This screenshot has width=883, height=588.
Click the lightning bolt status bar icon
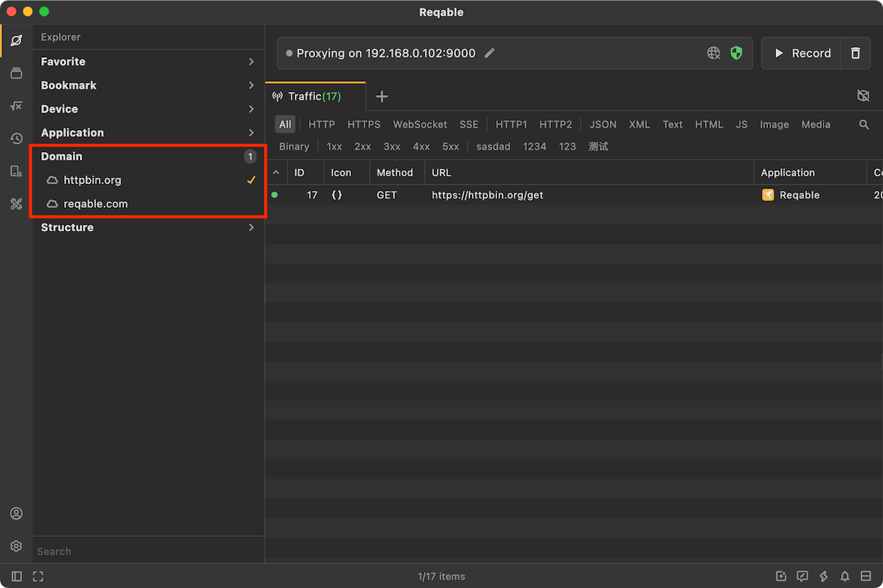(824, 576)
